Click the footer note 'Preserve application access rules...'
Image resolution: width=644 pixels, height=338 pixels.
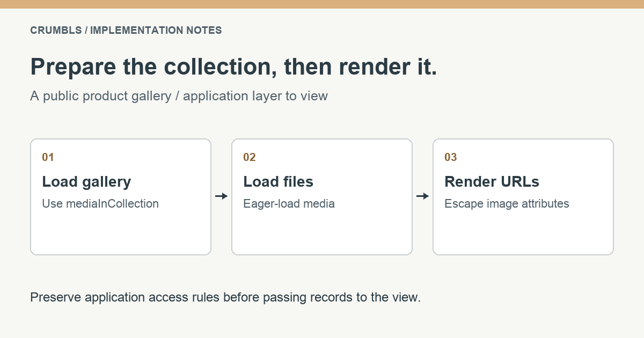[x=225, y=297]
